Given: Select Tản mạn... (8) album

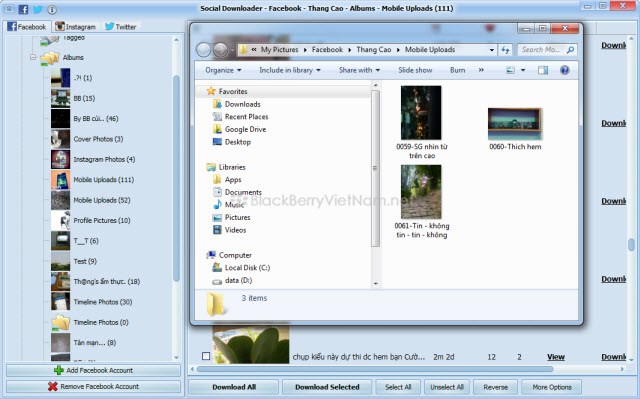Looking at the screenshot, I should coord(94,343).
